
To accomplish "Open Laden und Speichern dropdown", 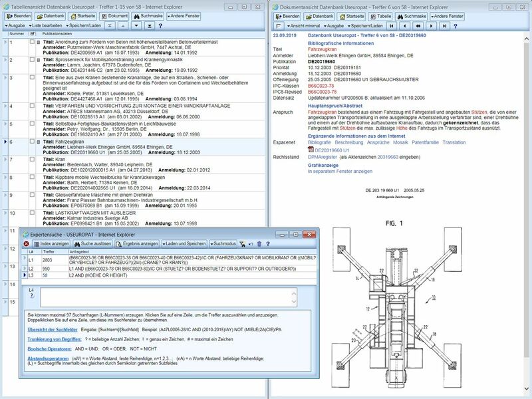I will click(184, 243).
